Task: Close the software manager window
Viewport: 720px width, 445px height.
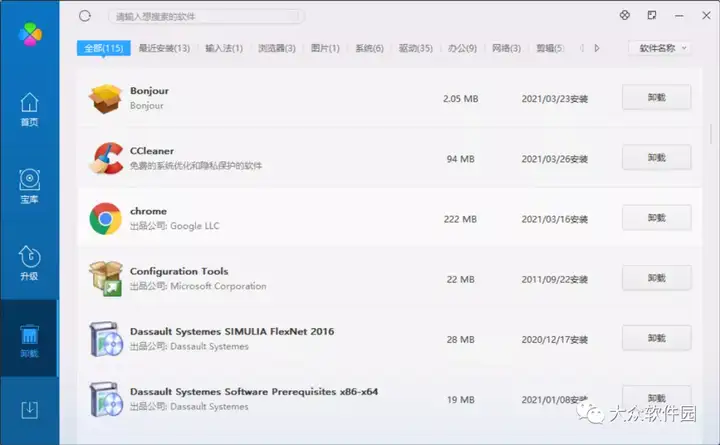Action: [x=706, y=16]
